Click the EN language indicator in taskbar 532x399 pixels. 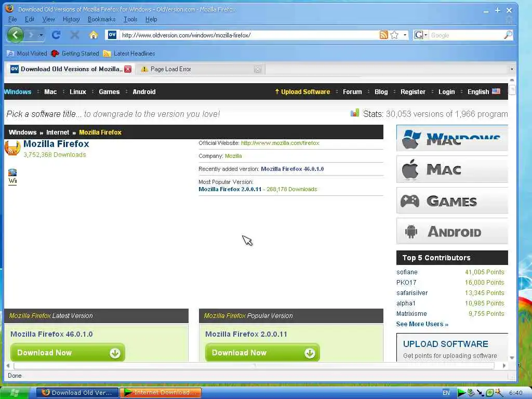pos(446,393)
